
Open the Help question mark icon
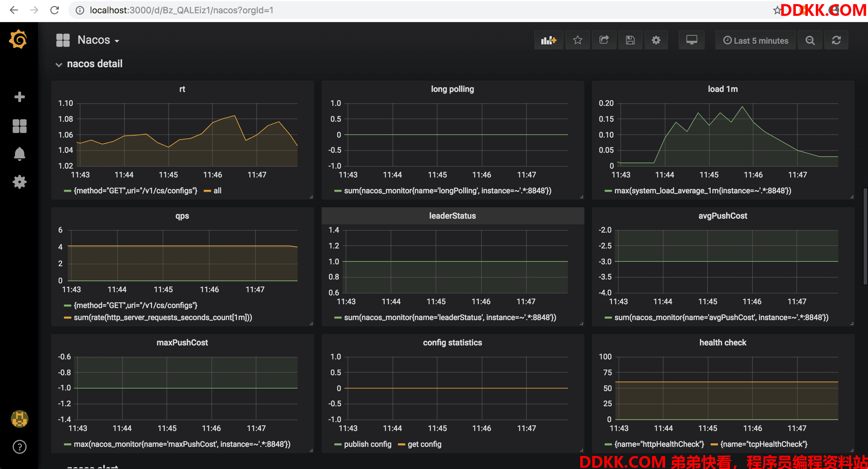point(20,447)
